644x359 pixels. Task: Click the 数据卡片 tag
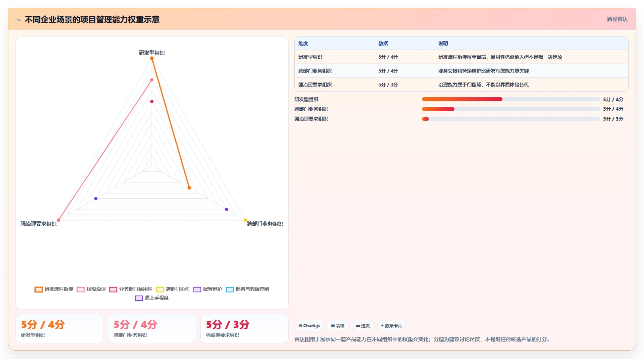(391, 326)
